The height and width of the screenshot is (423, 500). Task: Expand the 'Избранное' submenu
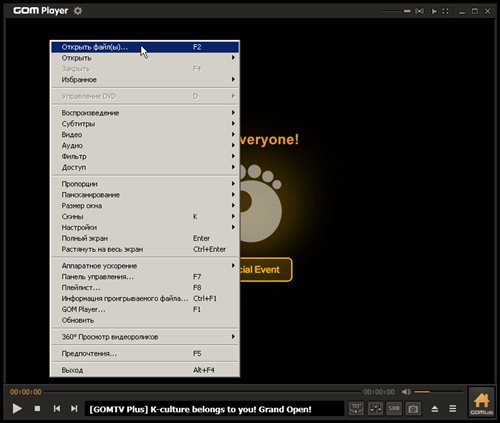click(x=145, y=79)
